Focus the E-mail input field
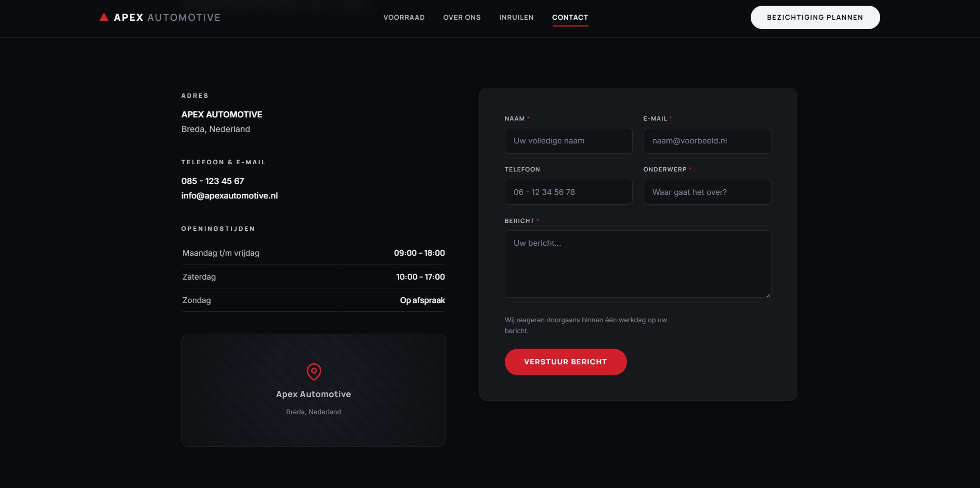 pyautogui.click(x=707, y=141)
